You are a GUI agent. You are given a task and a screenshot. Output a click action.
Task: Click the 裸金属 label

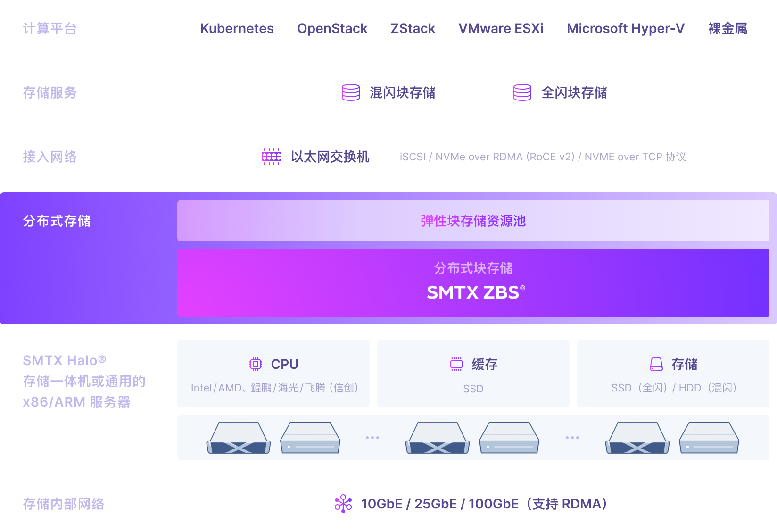pyautogui.click(x=727, y=28)
